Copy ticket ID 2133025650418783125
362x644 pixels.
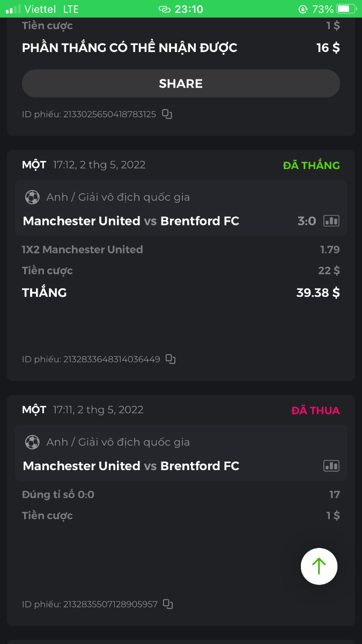(167, 114)
